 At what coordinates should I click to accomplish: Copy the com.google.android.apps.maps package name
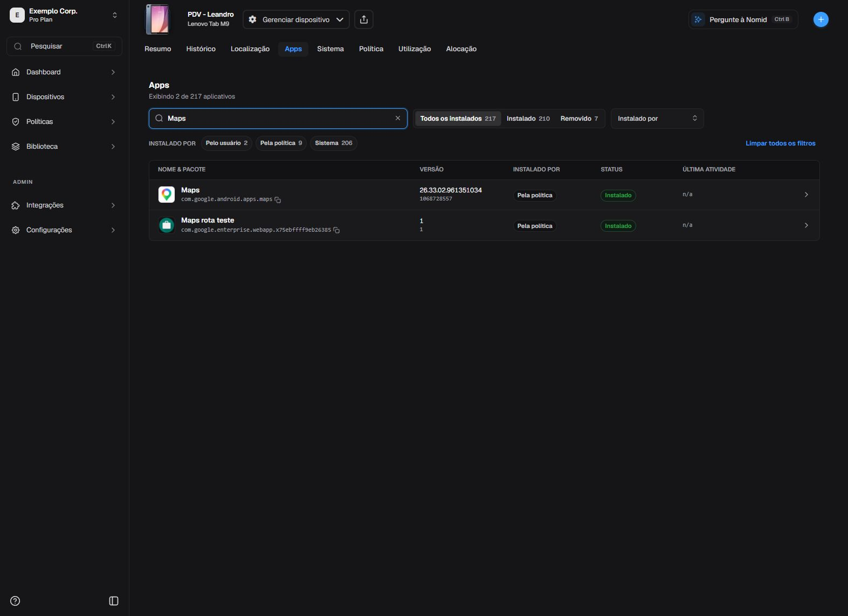(278, 200)
